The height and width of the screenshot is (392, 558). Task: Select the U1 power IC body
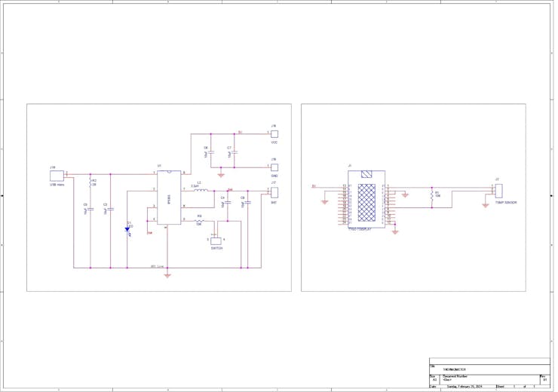click(x=169, y=198)
